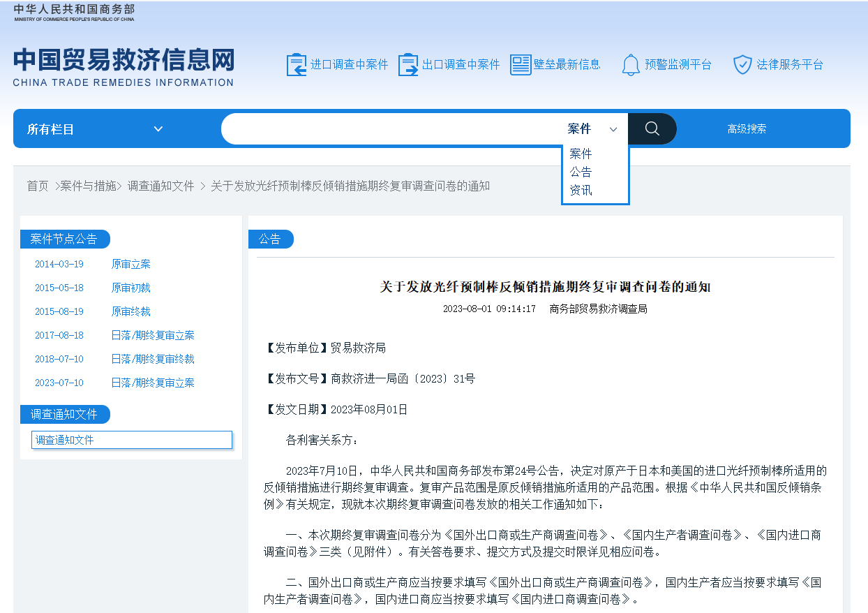The width and height of the screenshot is (868, 613).
Task: Go to 首页 in breadcrumb
Action: pos(38,186)
